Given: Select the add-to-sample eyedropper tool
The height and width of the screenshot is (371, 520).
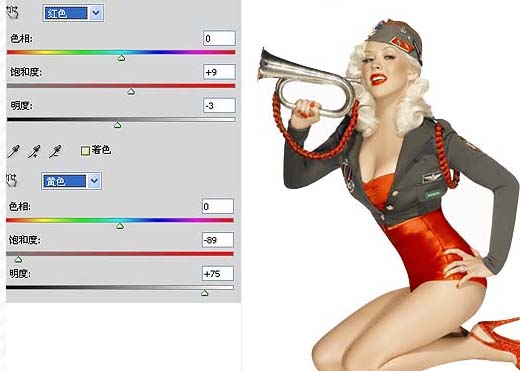Looking at the screenshot, I should 34,151.
